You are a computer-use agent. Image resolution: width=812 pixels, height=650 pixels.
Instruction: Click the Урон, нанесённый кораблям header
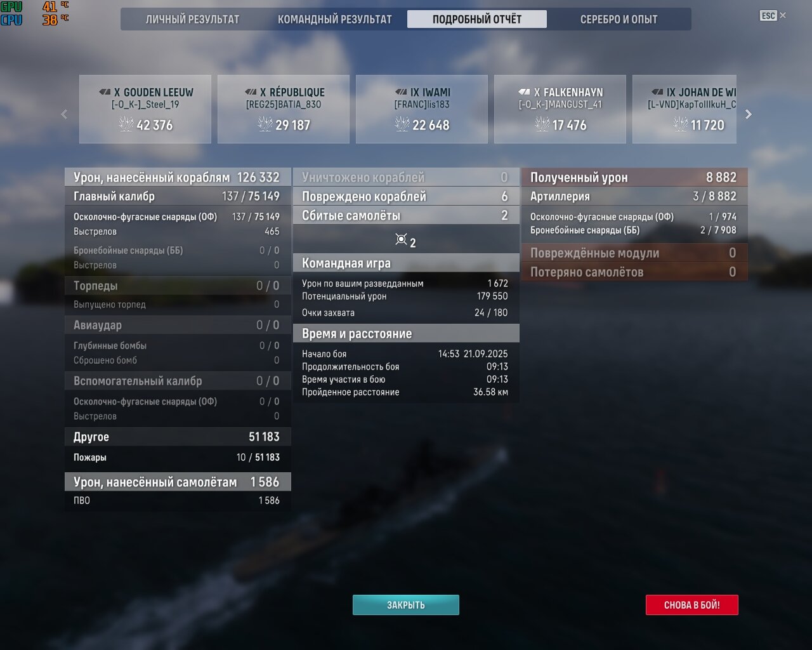click(x=177, y=177)
